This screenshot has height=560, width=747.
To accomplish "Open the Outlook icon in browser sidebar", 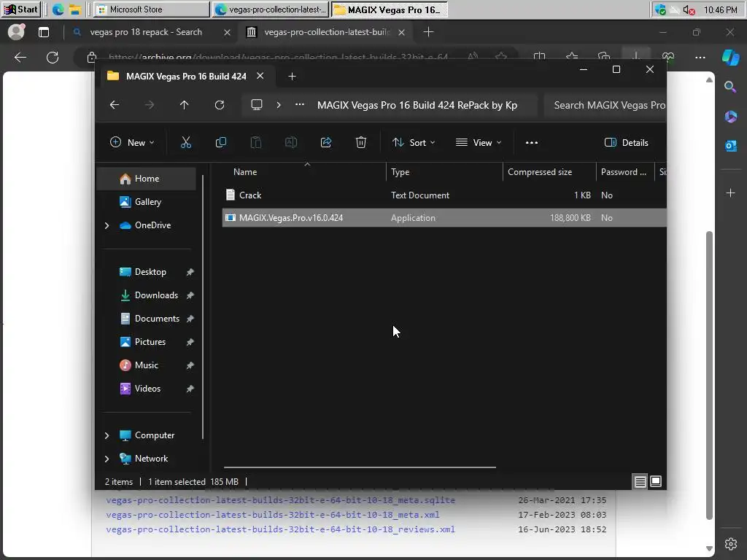I will coord(730,146).
